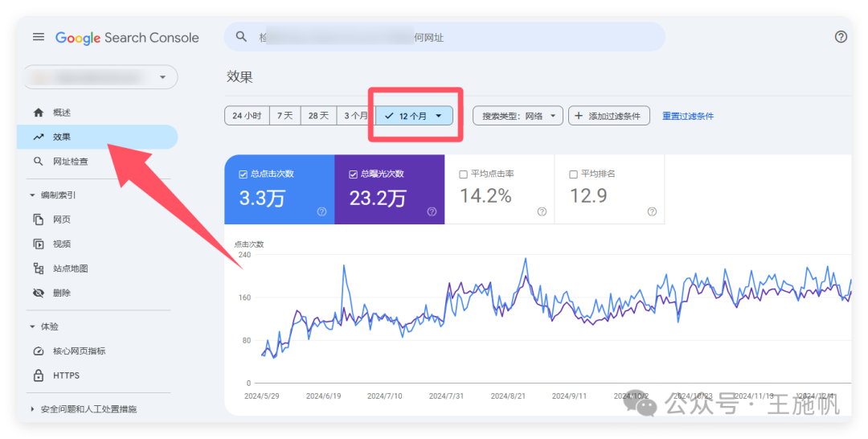This screenshot has height=439, width=868.
Task: Enable the 平均排名 checkbox
Action: pyautogui.click(x=574, y=174)
